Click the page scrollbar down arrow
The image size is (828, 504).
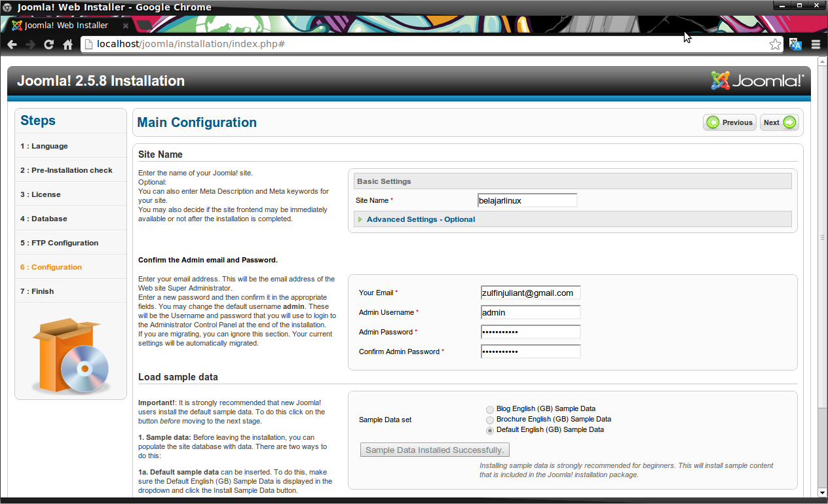click(x=823, y=492)
